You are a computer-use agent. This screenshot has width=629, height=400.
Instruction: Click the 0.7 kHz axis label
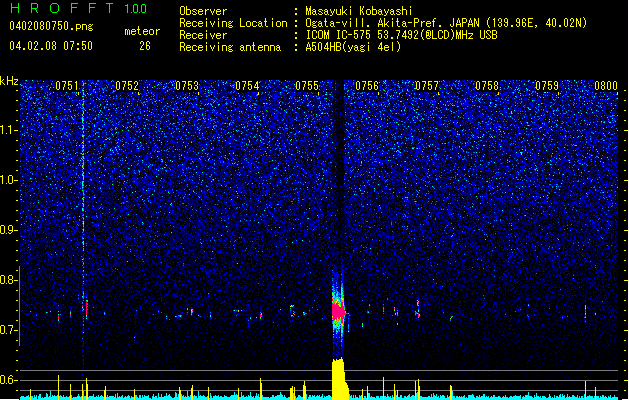[x=9, y=330]
